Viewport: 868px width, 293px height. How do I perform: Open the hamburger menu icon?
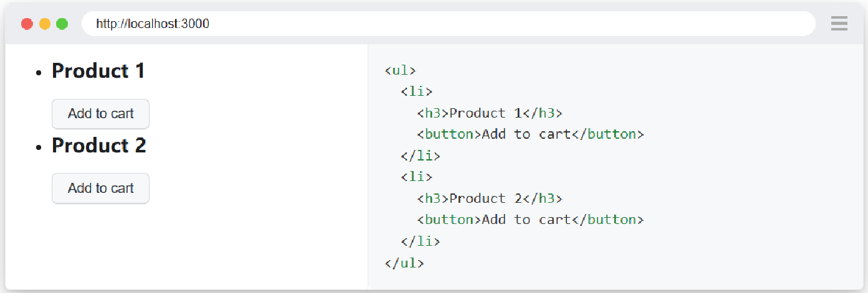(x=839, y=24)
